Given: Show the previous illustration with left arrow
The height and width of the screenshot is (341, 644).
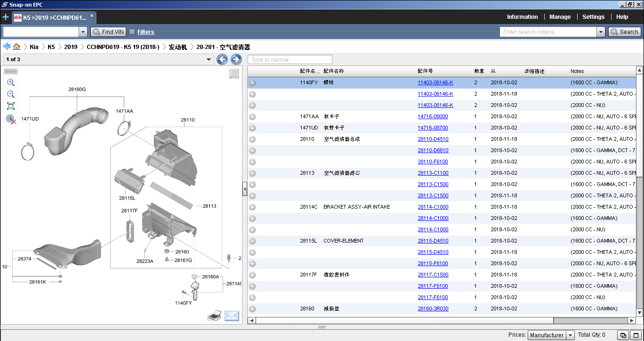Looking at the screenshot, I should [222, 59].
